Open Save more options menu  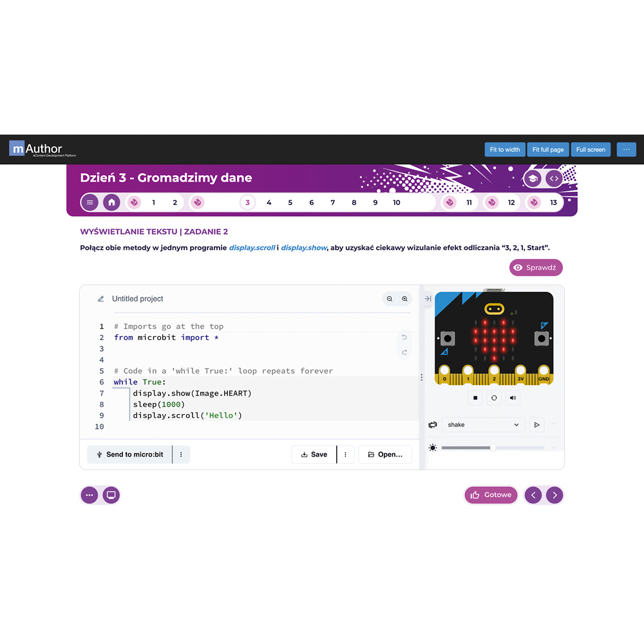(x=345, y=454)
